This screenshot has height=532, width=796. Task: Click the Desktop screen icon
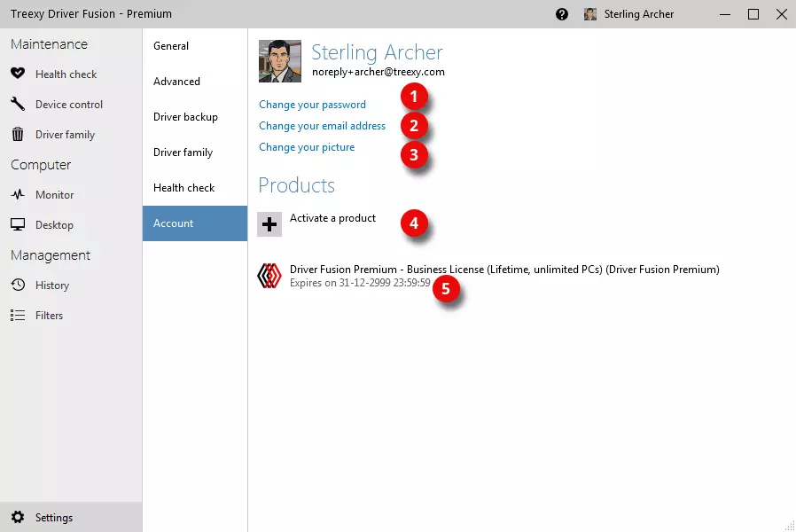pos(18,224)
